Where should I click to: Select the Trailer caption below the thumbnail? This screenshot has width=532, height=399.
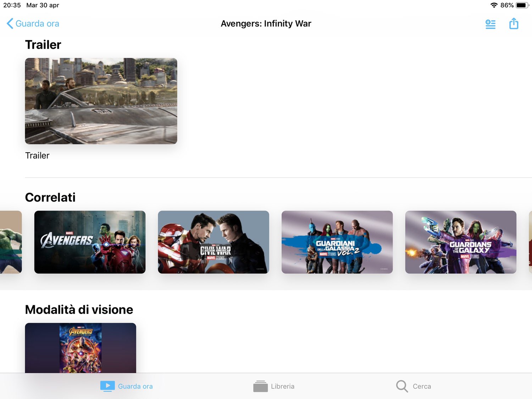[x=37, y=155]
